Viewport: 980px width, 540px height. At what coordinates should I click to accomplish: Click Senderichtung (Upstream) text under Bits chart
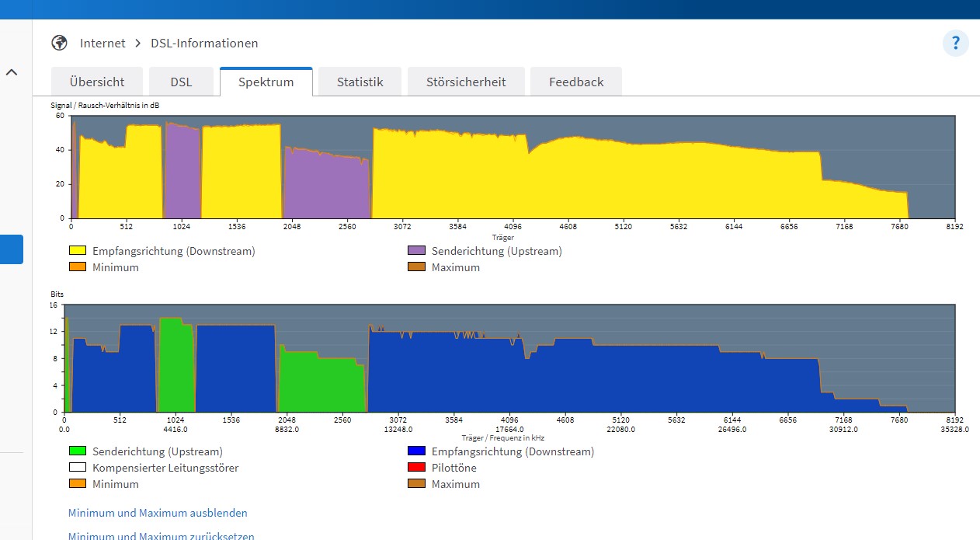pos(157,451)
